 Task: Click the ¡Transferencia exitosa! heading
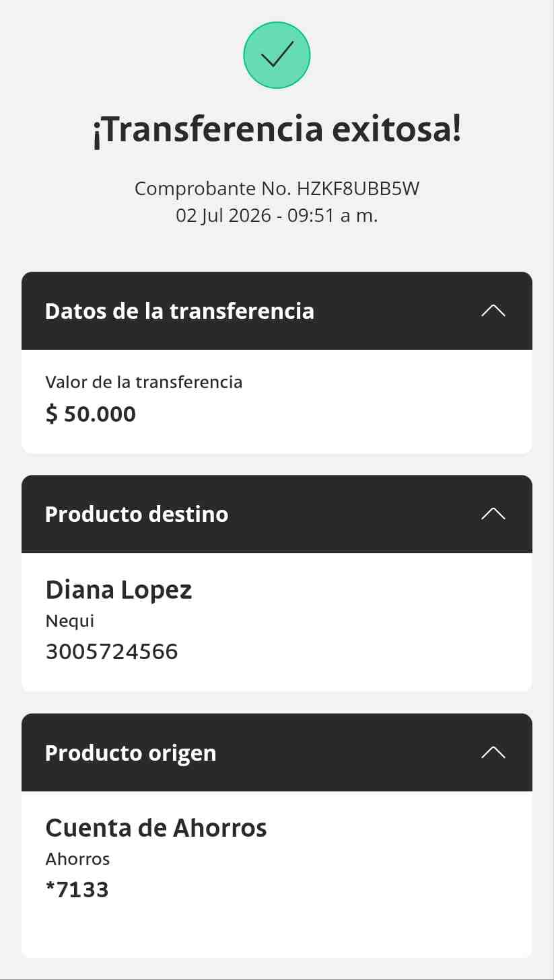pyautogui.click(x=277, y=130)
